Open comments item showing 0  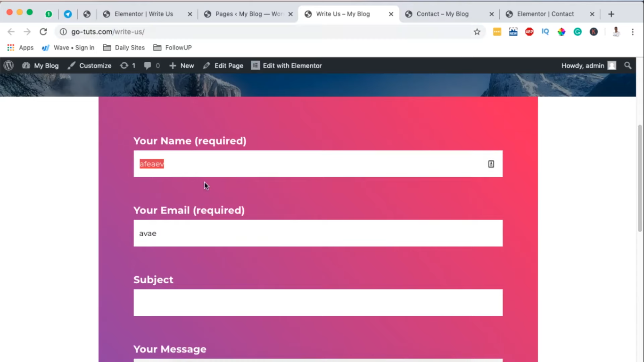point(152,66)
